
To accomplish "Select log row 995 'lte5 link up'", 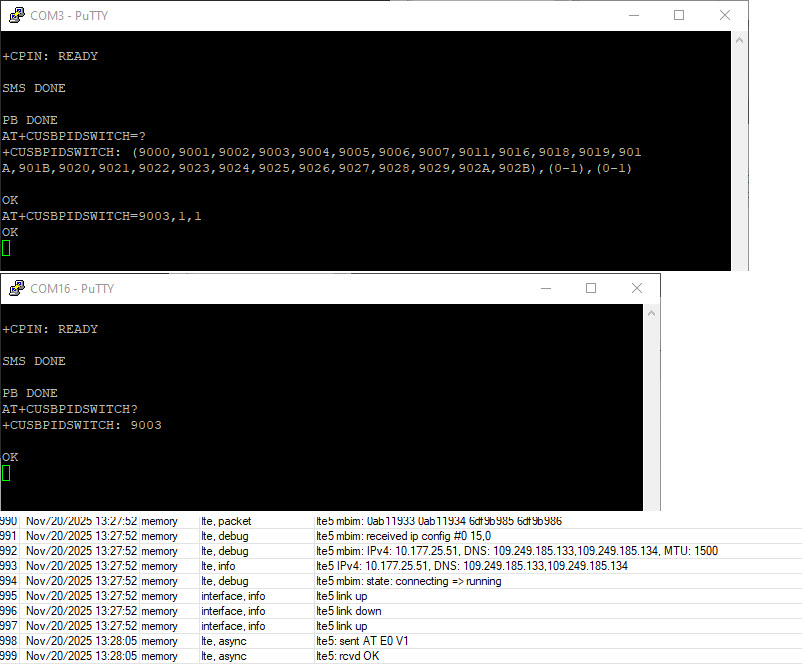I will (x=401, y=596).
